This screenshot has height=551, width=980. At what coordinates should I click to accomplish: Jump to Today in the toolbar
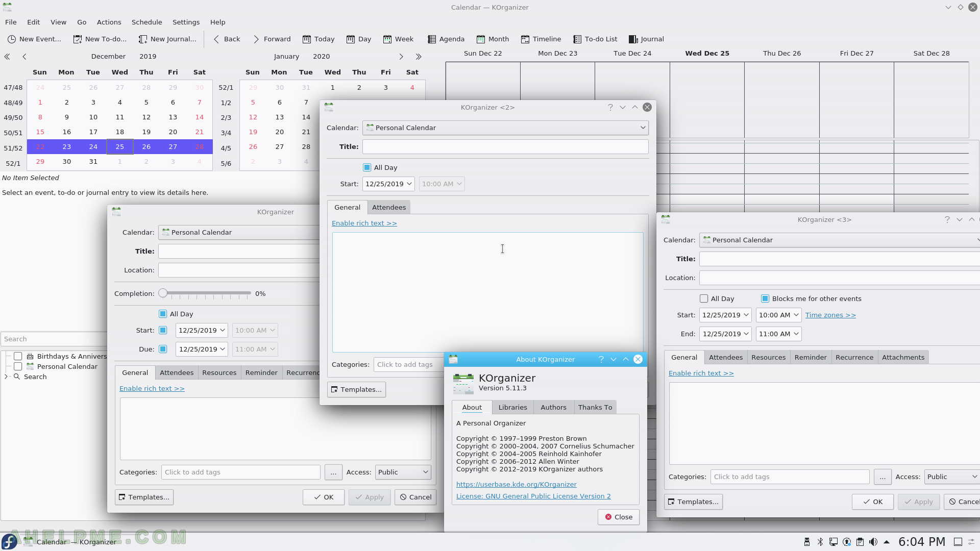point(318,39)
